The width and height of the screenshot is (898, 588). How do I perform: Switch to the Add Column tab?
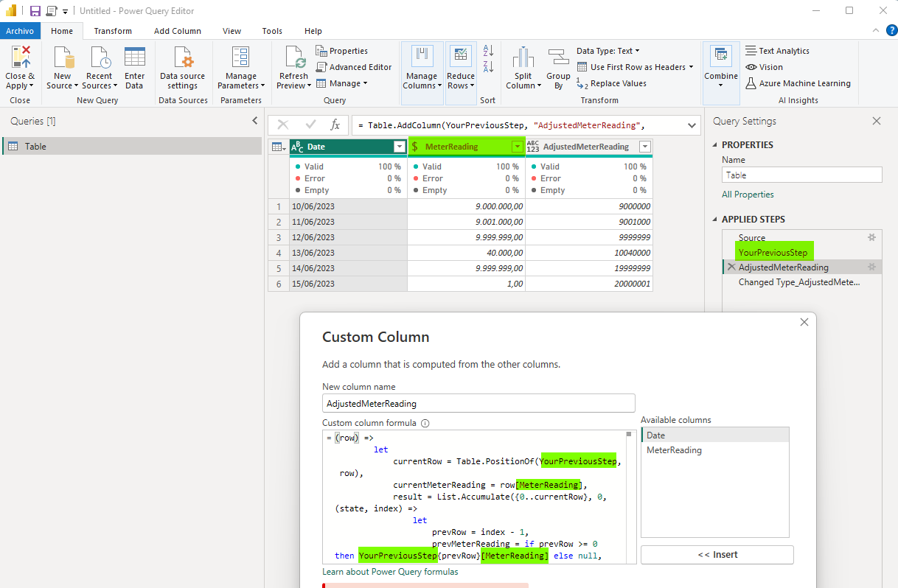pyautogui.click(x=178, y=31)
